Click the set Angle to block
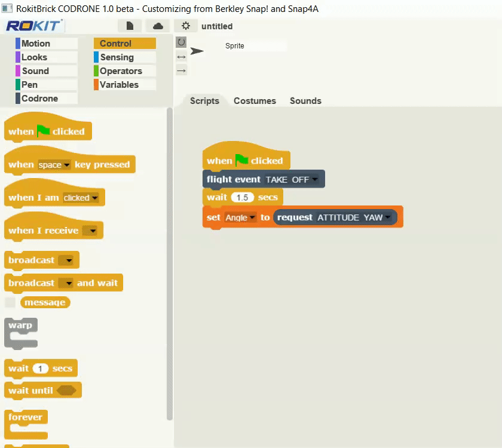502x448 pixels. tap(302, 217)
